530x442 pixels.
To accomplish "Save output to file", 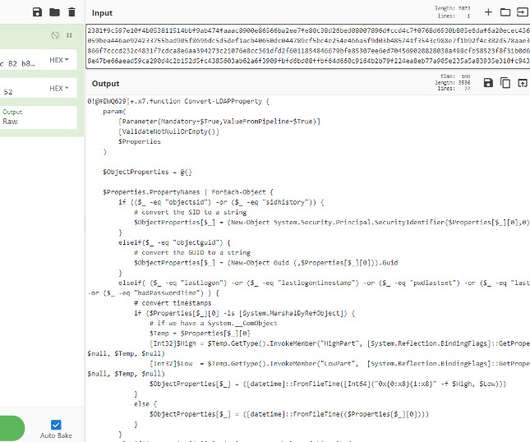I will (488, 83).
